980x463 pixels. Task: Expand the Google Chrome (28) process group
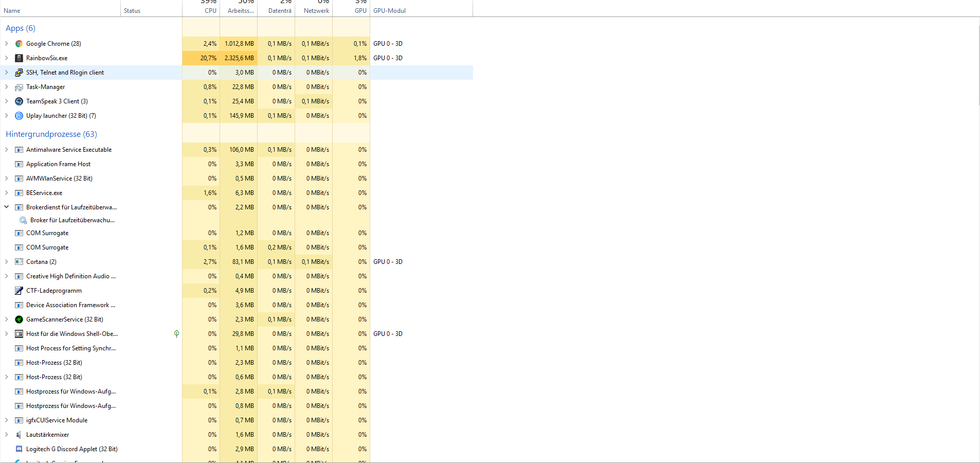pyautogui.click(x=7, y=44)
